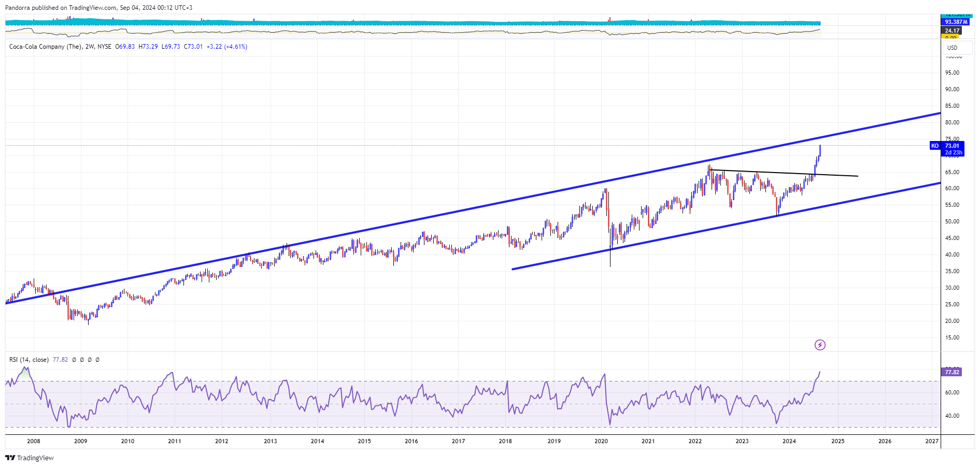The height and width of the screenshot is (467, 980).
Task: Click the 15.00 price axis label
Action: point(952,337)
